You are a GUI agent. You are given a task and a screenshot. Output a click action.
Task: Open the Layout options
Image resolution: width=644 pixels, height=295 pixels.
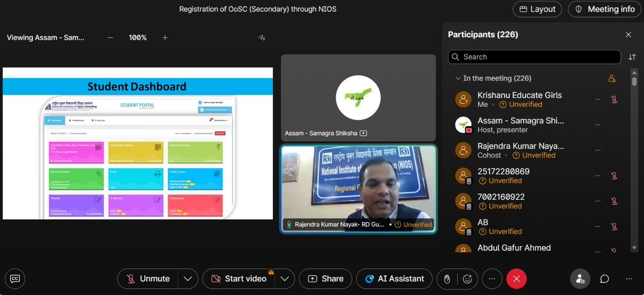coord(537,9)
